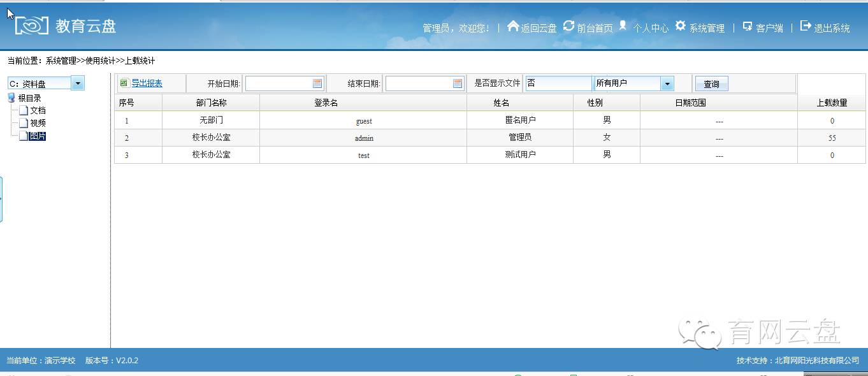Click the sidebar collapse handle on left edge
868x376 pixels.
pos(1,199)
